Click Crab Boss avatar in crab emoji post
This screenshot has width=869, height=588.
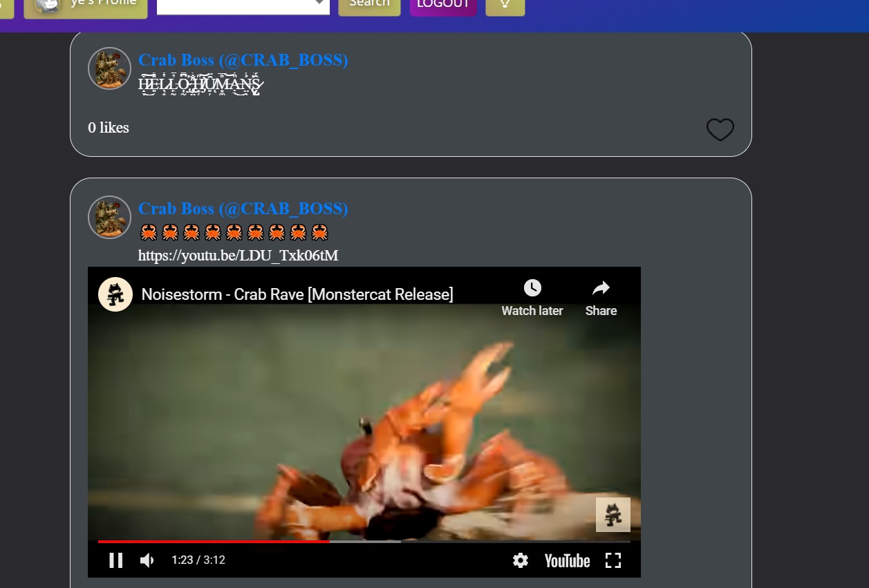tap(110, 217)
